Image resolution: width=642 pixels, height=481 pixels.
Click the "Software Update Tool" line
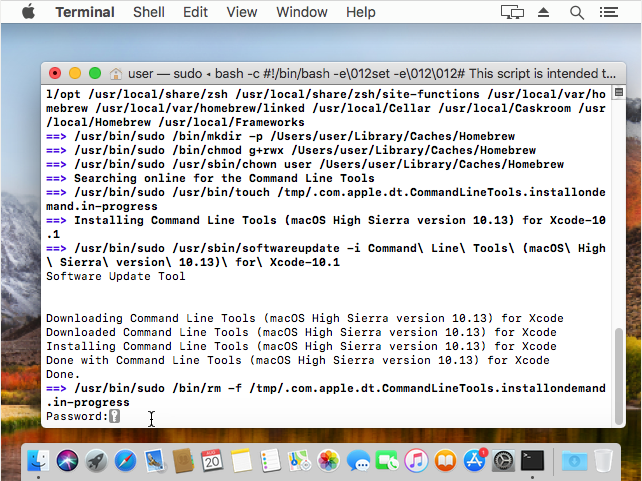click(115, 276)
